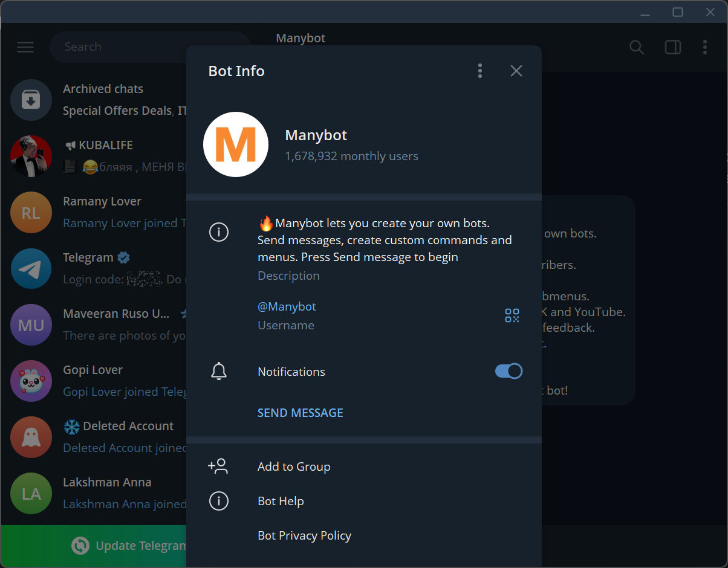
Task: Select the Maveeran Ruso MU avatar
Action: tap(31, 324)
